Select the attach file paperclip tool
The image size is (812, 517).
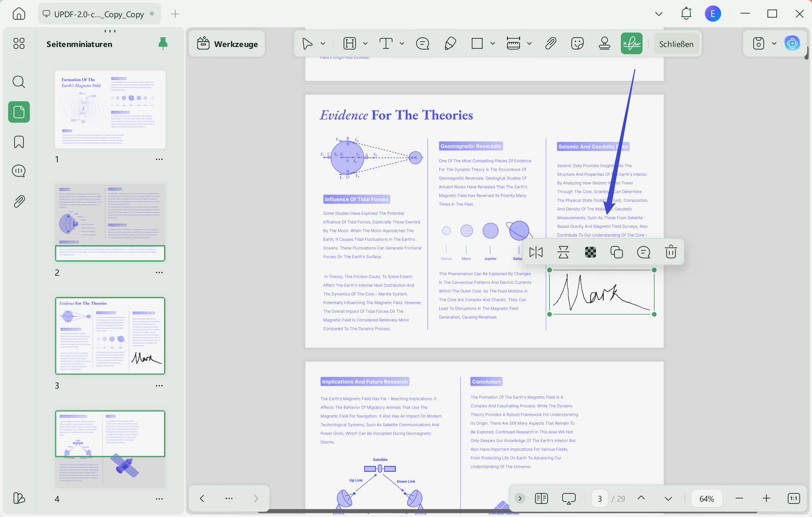pos(550,44)
